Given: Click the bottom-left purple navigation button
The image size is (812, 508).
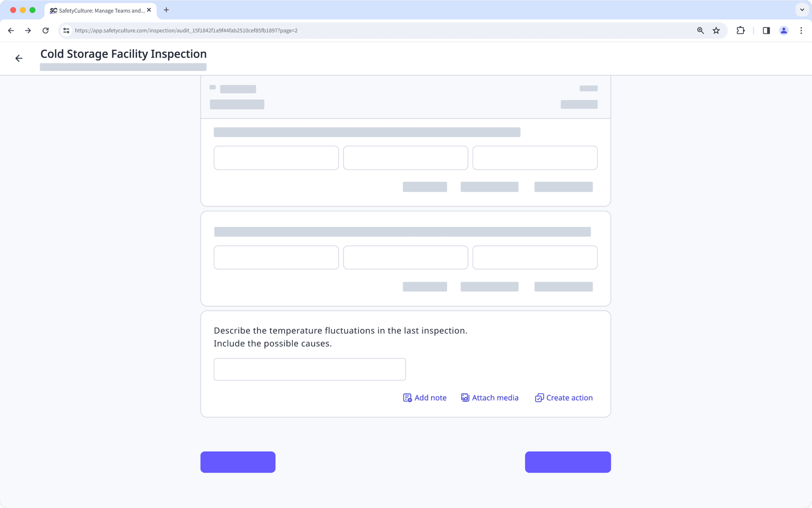Looking at the screenshot, I should (x=238, y=462).
